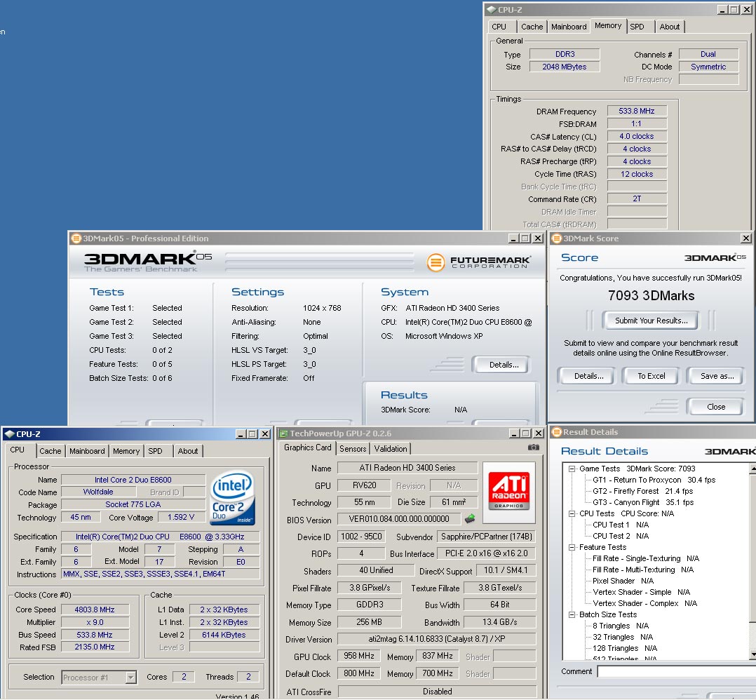Click the CAS# Latency value 4.0 clocks
This screenshot has height=700, width=756.
pos(637,136)
